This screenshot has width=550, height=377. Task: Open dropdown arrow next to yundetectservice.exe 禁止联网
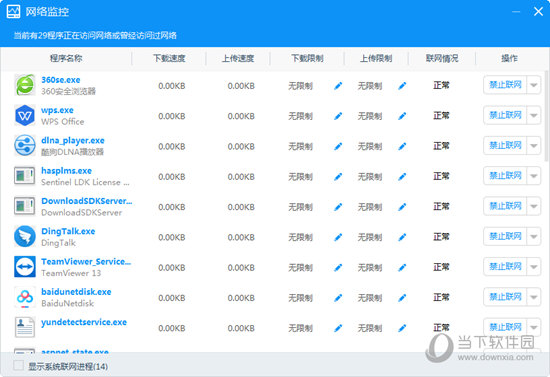pos(534,327)
